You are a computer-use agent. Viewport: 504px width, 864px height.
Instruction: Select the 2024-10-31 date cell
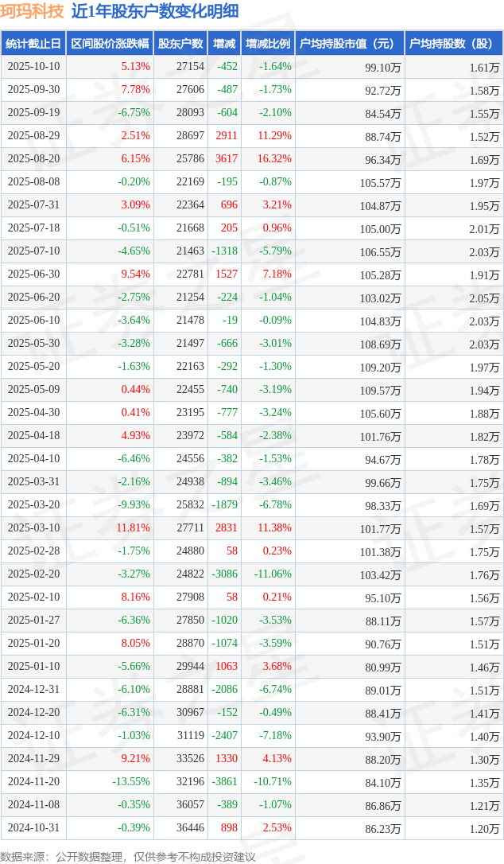tap(33, 828)
